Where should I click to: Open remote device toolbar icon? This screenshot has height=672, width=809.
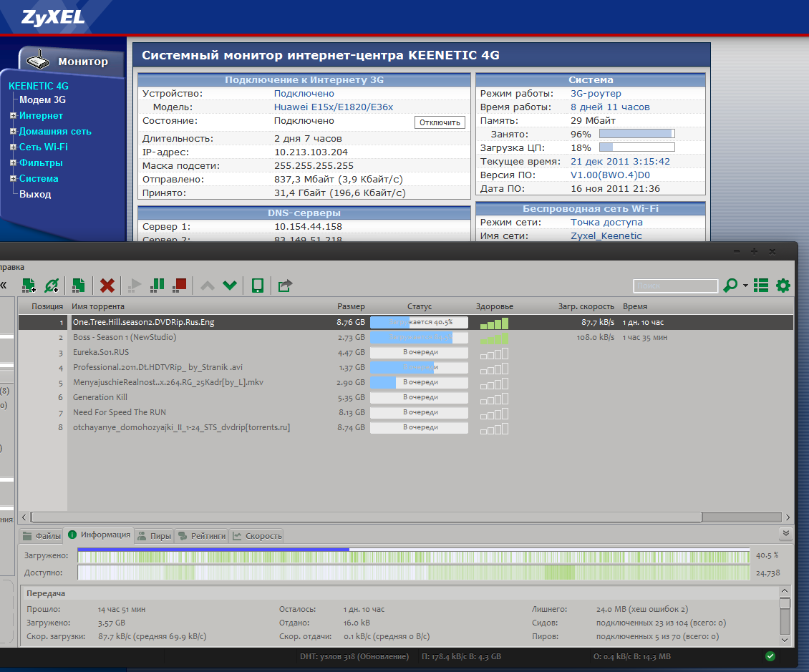[258, 286]
